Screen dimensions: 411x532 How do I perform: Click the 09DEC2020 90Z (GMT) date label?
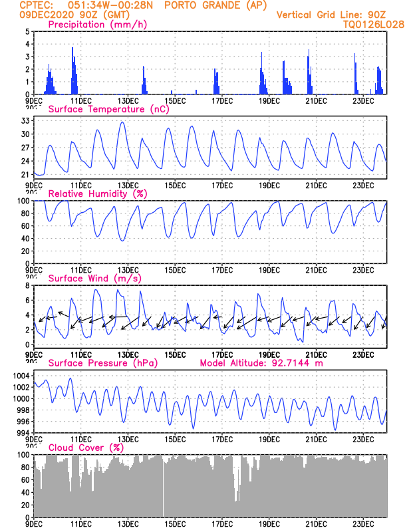74,15
